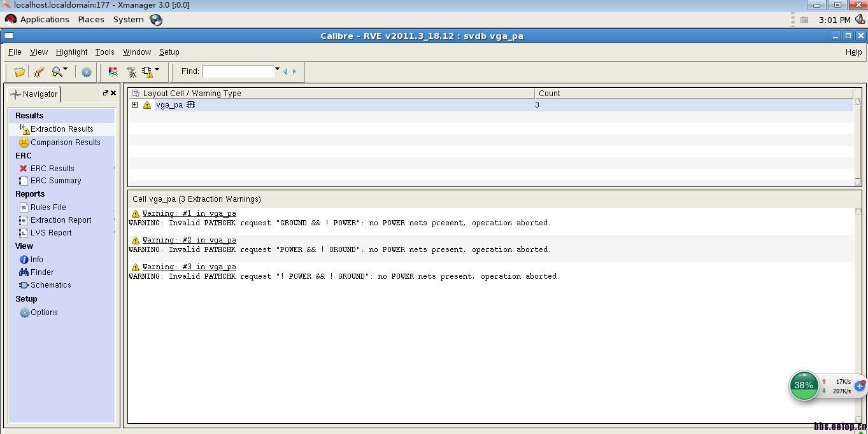
Task: Open the Warning #2 in vga_pa link
Action: pyautogui.click(x=189, y=241)
